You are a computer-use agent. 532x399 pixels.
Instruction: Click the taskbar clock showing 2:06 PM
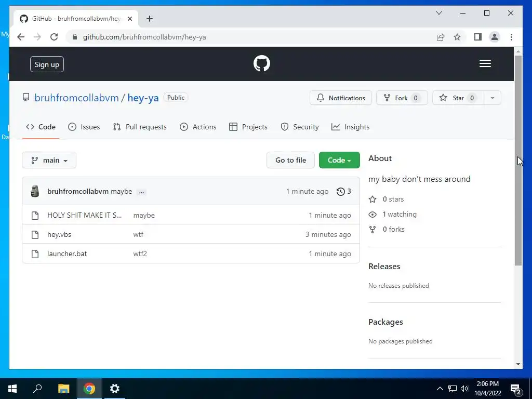(x=487, y=389)
